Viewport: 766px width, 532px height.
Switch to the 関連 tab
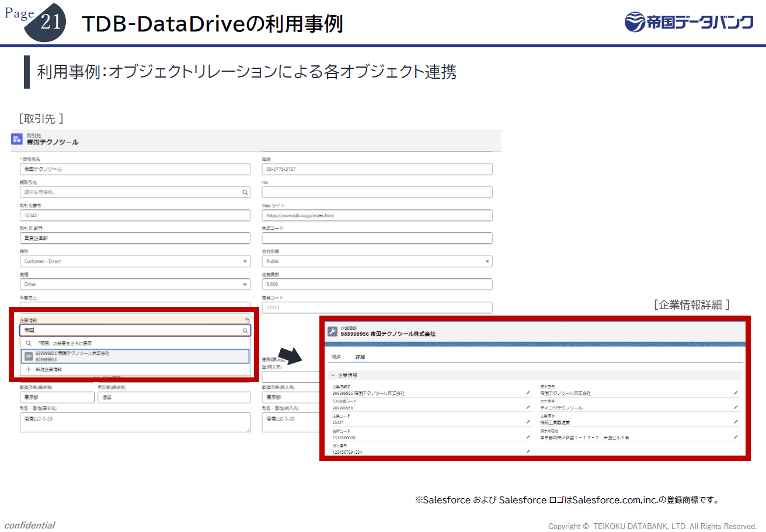coord(336,356)
